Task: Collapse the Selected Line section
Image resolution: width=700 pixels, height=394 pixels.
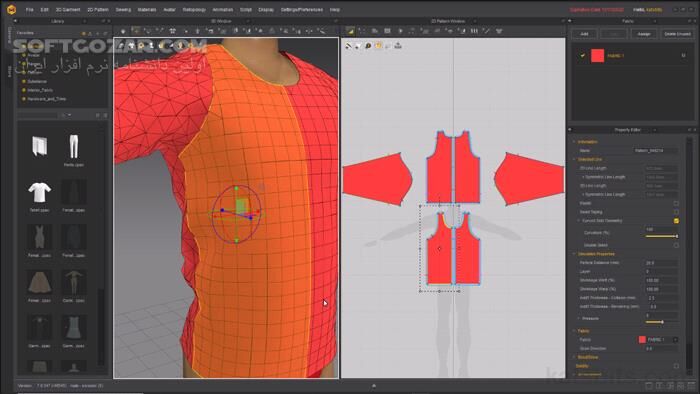Action: coord(574,159)
